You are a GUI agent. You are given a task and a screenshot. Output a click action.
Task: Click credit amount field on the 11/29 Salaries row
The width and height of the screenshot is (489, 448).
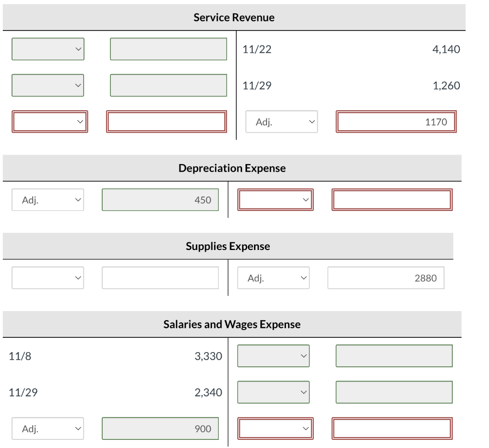pos(394,392)
